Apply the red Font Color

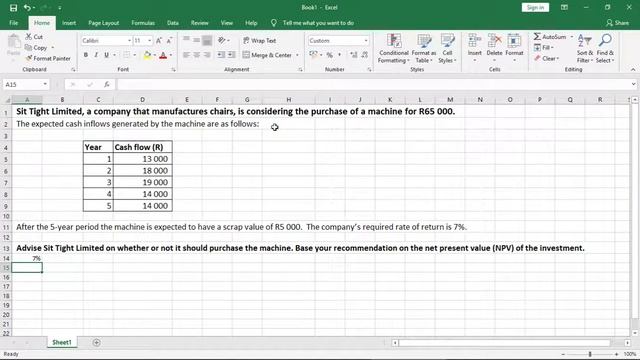[163, 55]
